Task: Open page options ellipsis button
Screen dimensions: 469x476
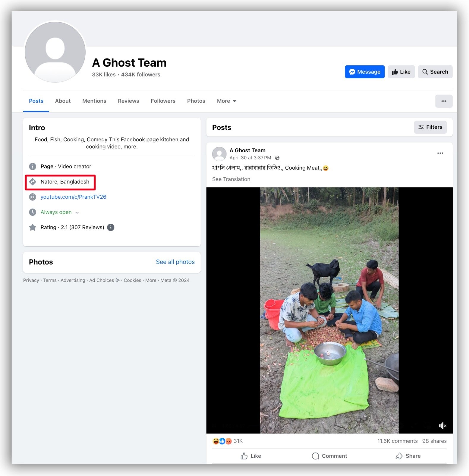Action: click(x=443, y=101)
